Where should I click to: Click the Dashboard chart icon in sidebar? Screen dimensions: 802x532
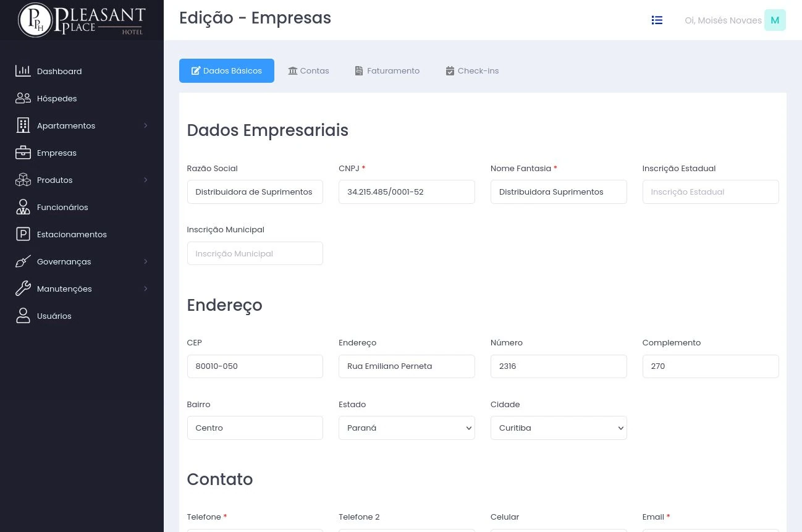(23, 71)
